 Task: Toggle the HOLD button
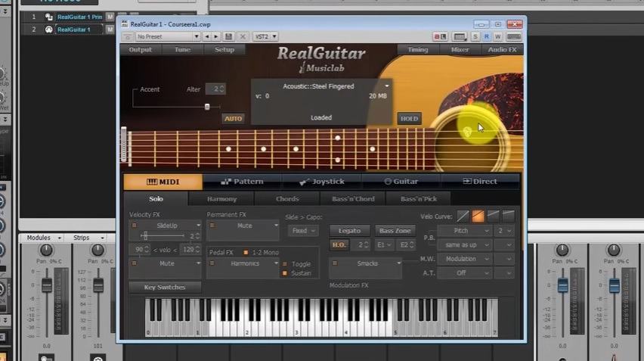[409, 118]
